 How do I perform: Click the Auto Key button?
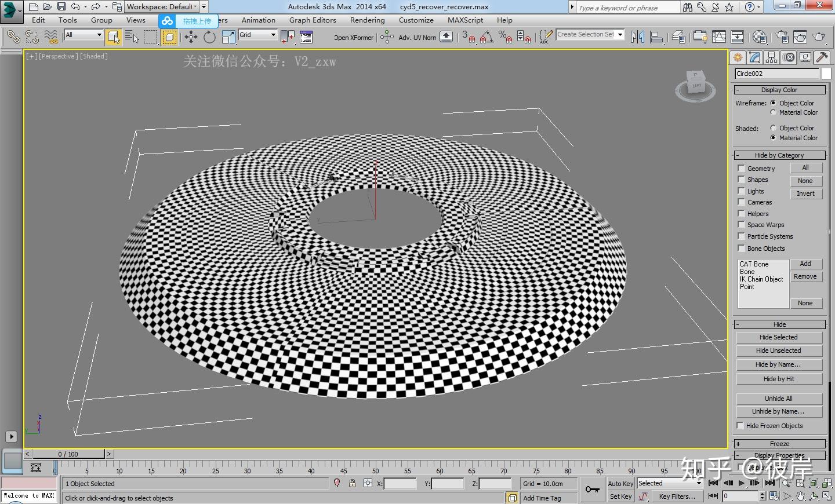pos(620,484)
